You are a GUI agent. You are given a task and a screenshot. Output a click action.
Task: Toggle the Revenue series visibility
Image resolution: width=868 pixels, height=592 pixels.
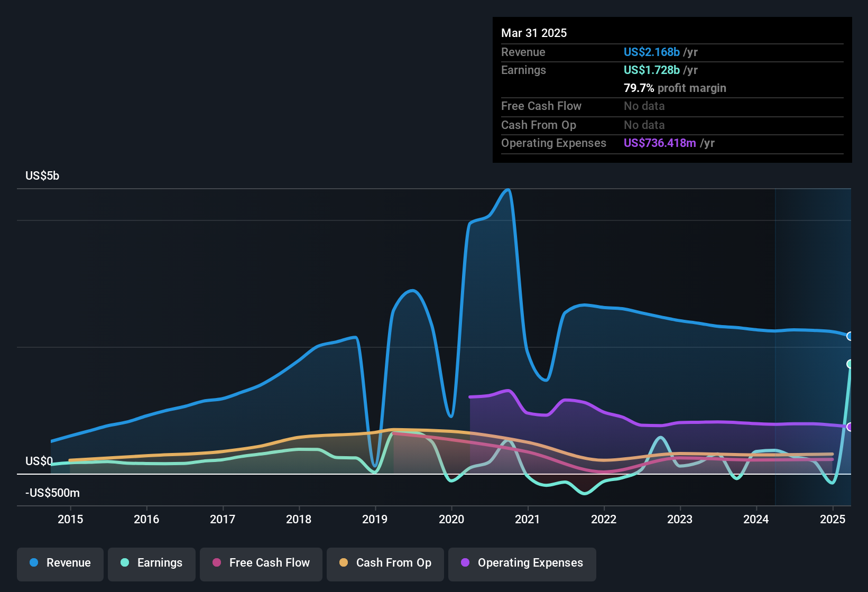60,563
